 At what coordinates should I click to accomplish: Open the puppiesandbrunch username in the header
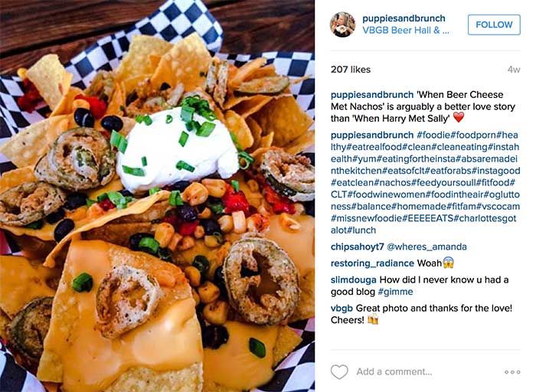coord(404,18)
